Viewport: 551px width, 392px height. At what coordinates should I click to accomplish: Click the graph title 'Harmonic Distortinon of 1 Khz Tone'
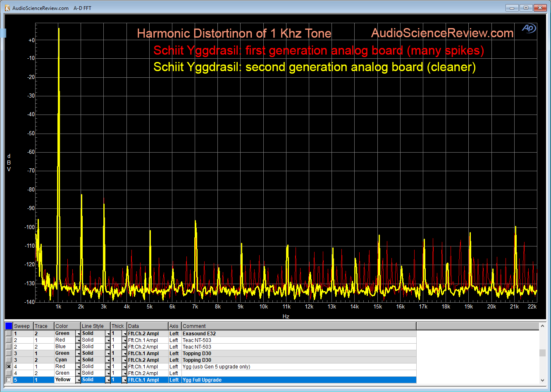[x=234, y=33]
